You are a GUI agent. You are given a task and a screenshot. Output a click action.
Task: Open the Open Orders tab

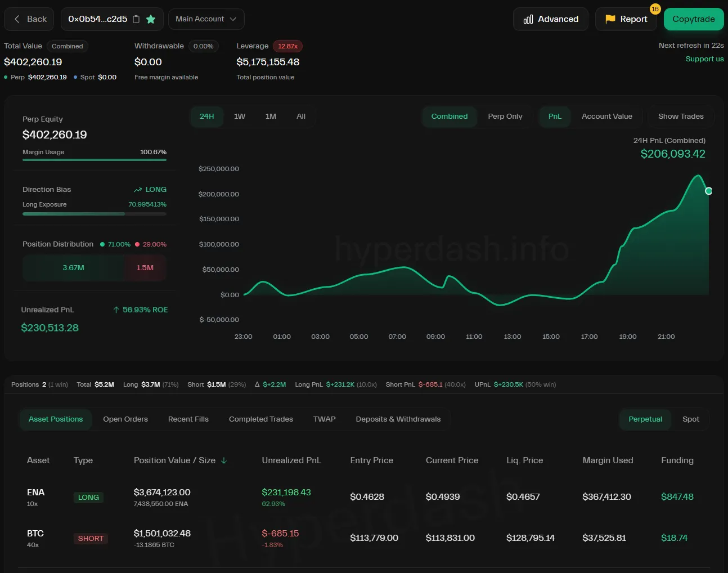(125, 419)
